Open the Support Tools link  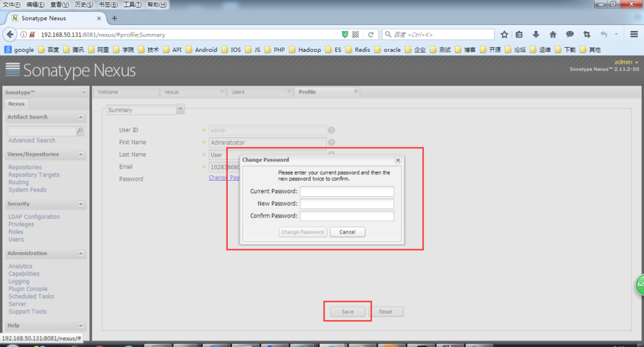coord(27,312)
